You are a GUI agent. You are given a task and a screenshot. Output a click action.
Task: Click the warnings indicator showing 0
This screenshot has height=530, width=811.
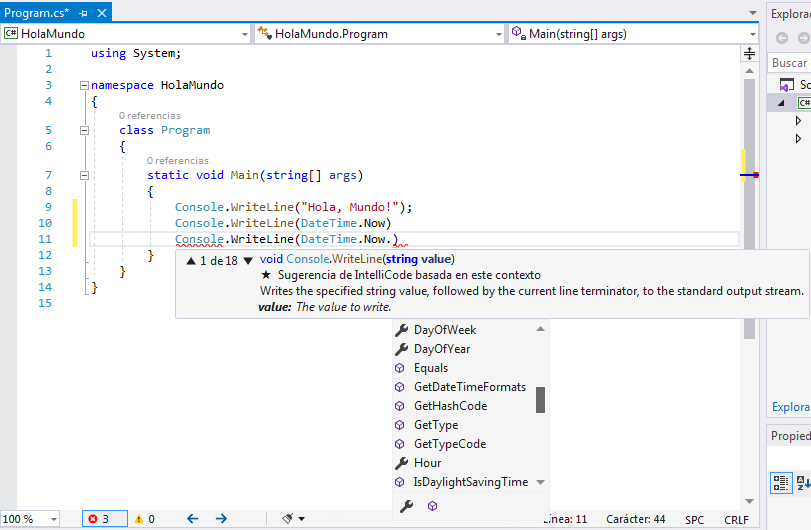click(x=144, y=519)
